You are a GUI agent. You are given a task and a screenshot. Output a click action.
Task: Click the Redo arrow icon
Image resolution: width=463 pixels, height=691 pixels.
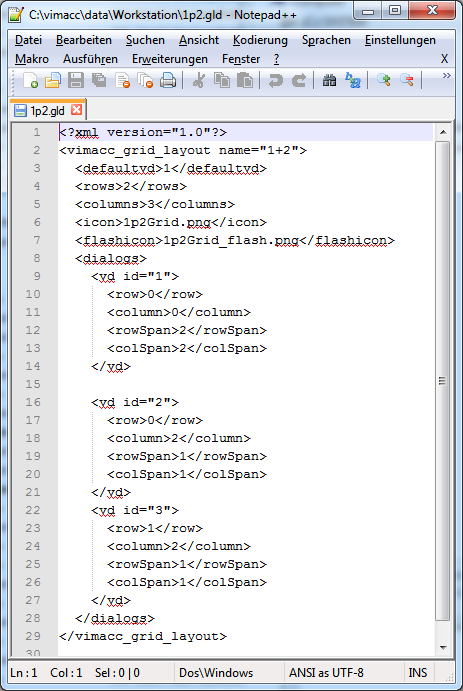pos(299,81)
